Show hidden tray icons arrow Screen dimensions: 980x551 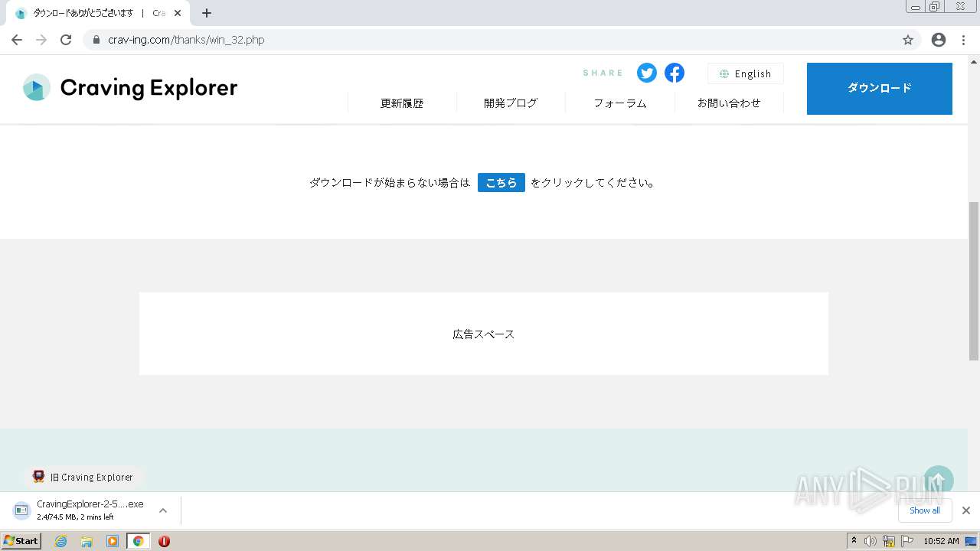coord(854,541)
